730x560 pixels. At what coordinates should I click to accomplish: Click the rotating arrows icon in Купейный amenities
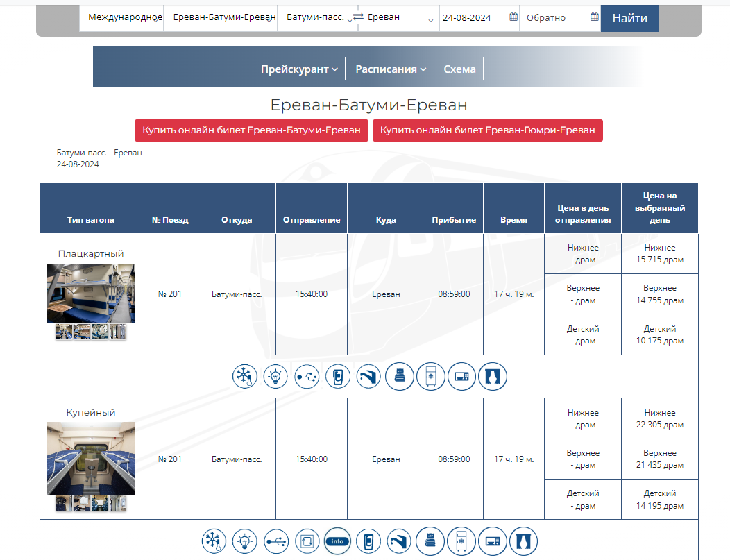click(307, 541)
